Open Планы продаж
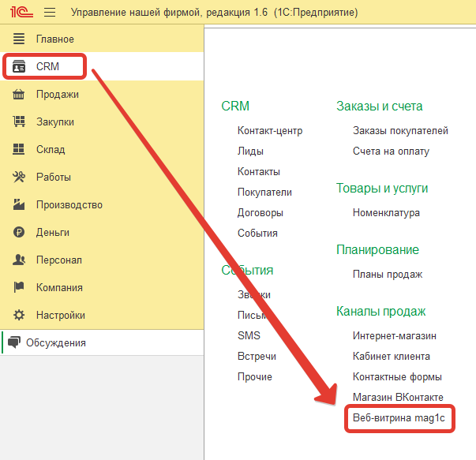 388,275
